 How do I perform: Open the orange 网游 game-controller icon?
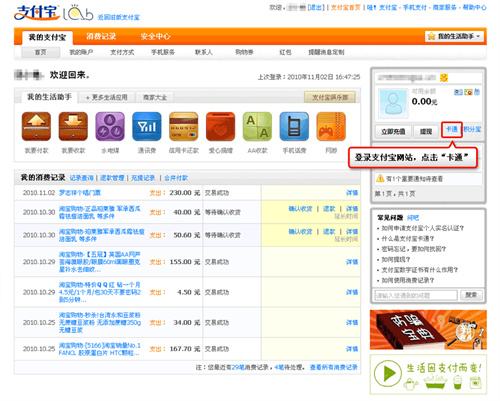click(331, 126)
